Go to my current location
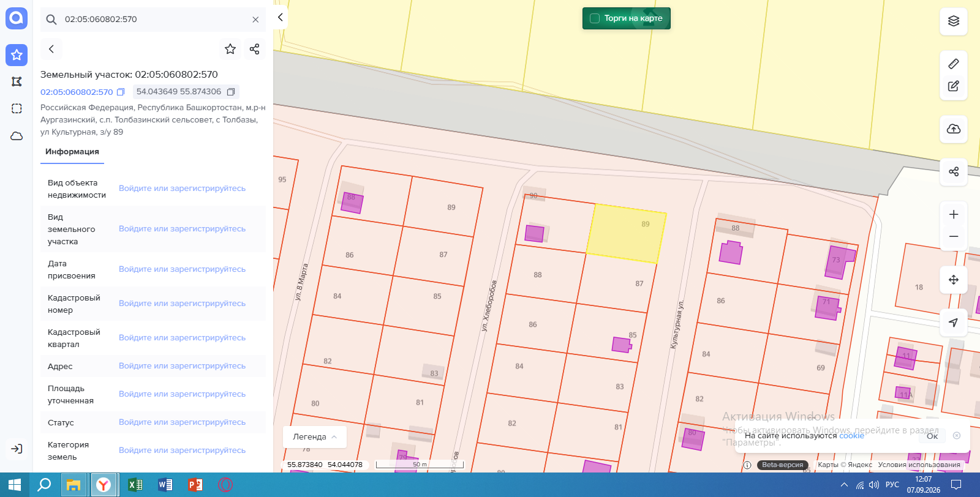The height and width of the screenshot is (497, 980). [954, 323]
